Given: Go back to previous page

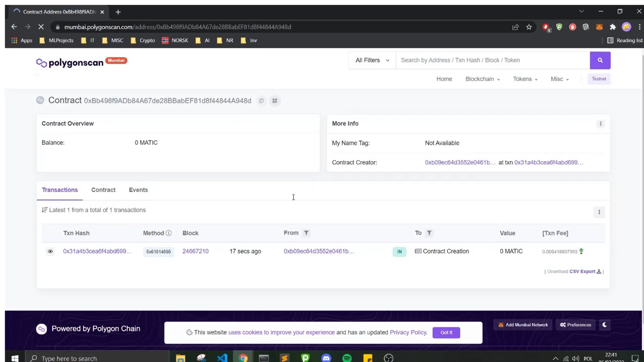Looking at the screenshot, I should (x=14, y=27).
